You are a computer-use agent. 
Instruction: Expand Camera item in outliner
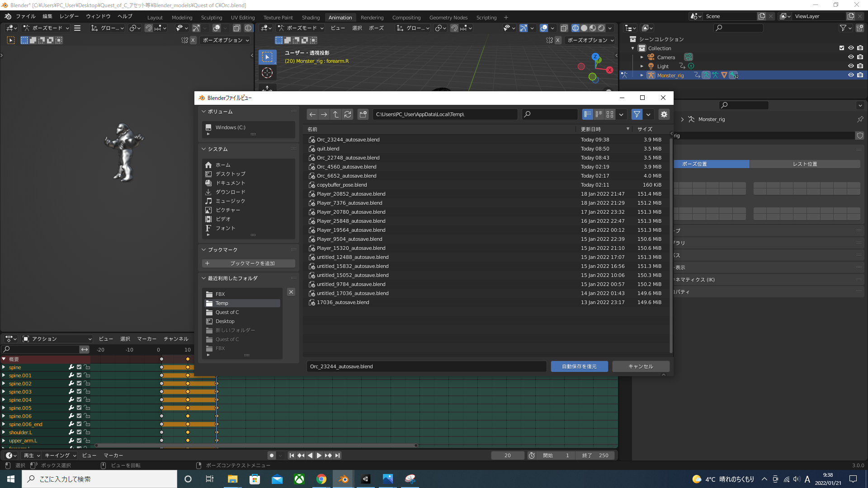pos(642,57)
